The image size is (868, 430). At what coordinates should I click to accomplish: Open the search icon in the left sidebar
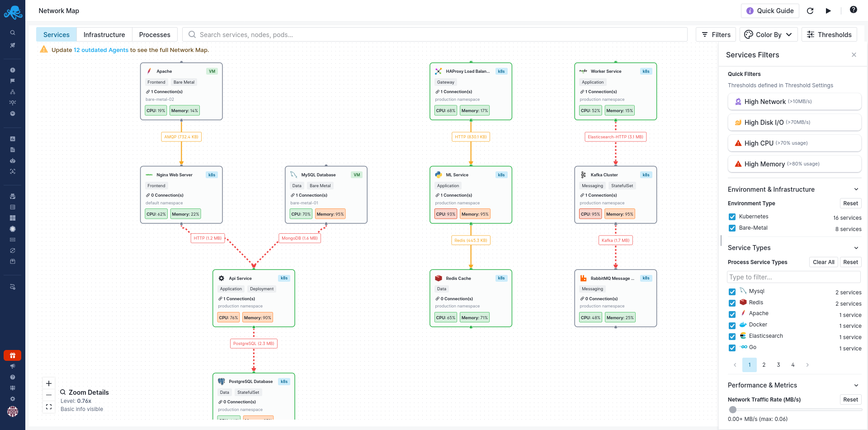point(13,33)
